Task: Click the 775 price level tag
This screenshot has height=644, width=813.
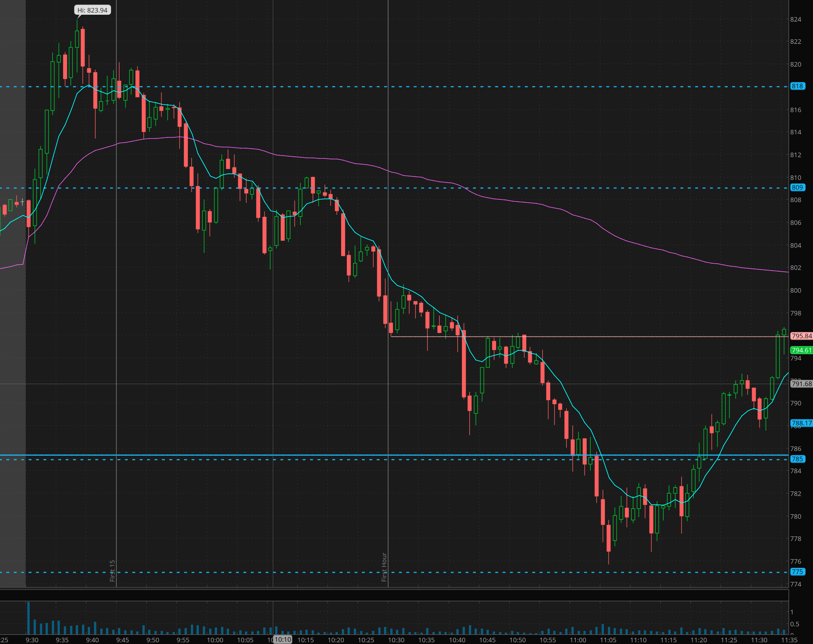Action: (x=797, y=572)
